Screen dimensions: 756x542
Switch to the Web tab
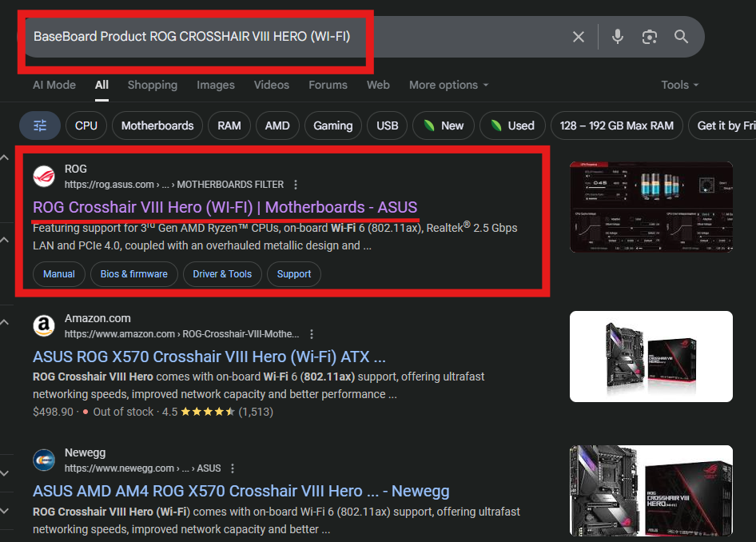[378, 85]
